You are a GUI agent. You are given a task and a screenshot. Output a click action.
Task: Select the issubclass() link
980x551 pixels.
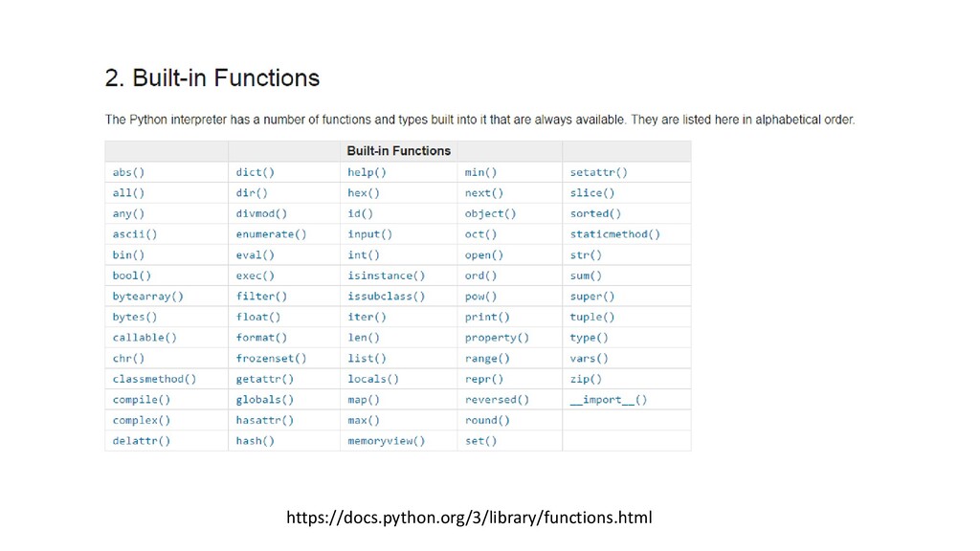click(387, 297)
